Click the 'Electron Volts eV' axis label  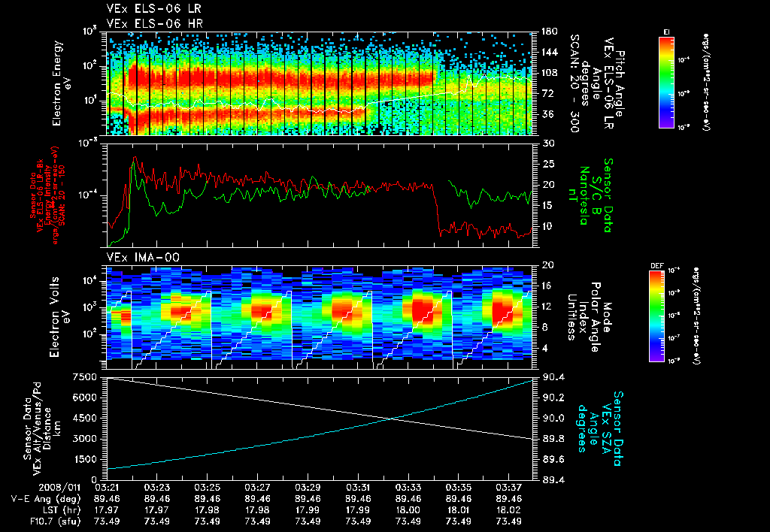pos(59,317)
